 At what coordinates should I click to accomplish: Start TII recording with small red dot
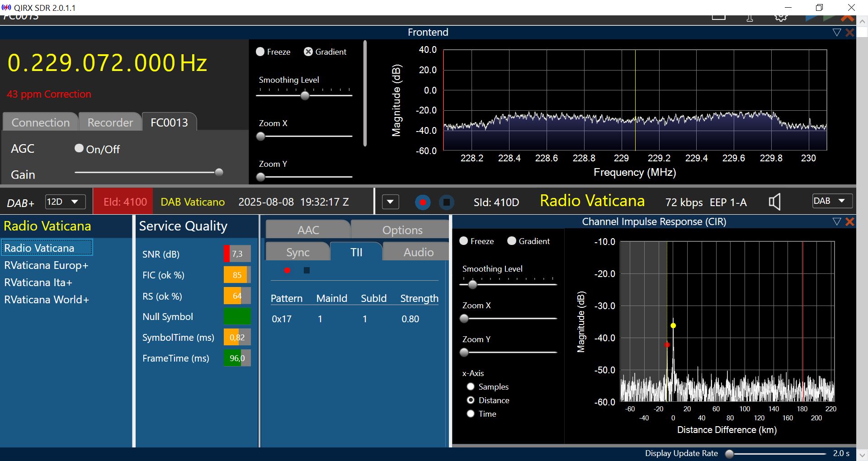click(287, 270)
